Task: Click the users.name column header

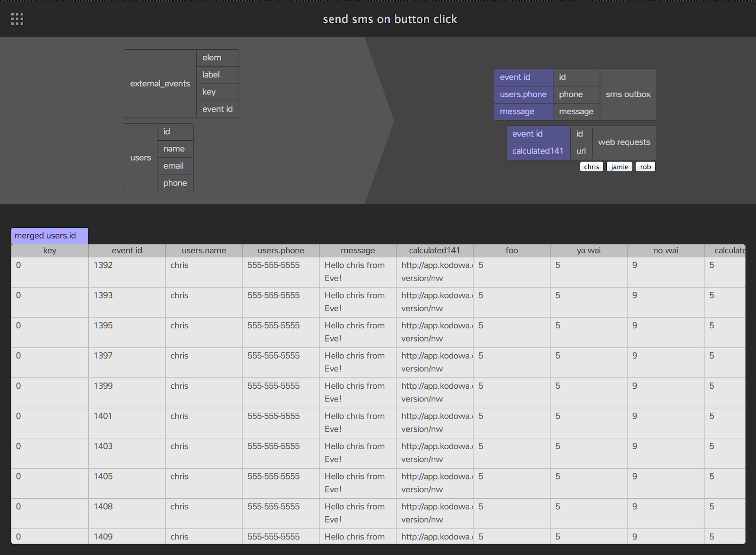Action: tap(204, 251)
